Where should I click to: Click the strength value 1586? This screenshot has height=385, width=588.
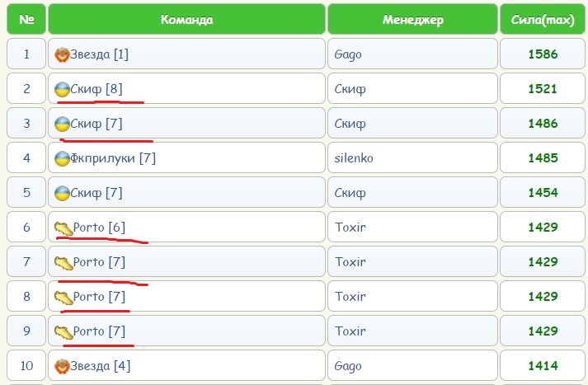pos(543,55)
